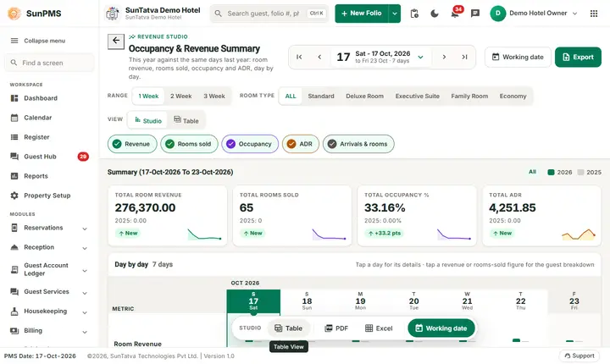Expand the Guest Services module
The height and width of the screenshot is (364, 610).
point(48,292)
